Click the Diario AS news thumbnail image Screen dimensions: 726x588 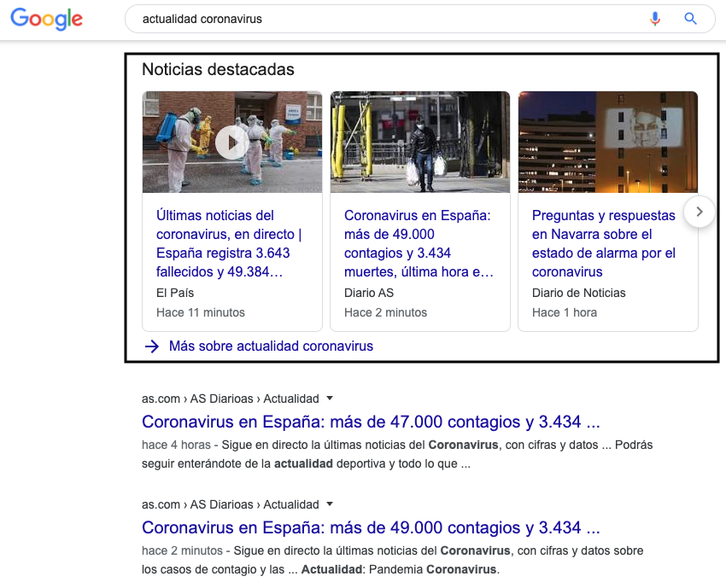point(419,142)
